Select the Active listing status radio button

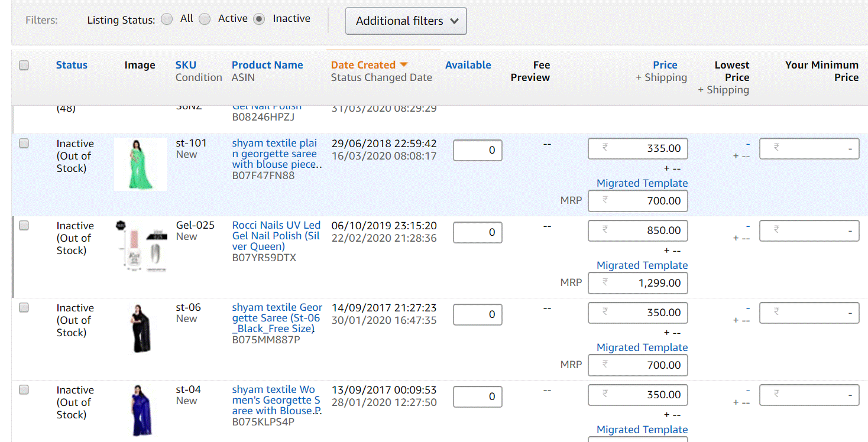click(x=205, y=19)
